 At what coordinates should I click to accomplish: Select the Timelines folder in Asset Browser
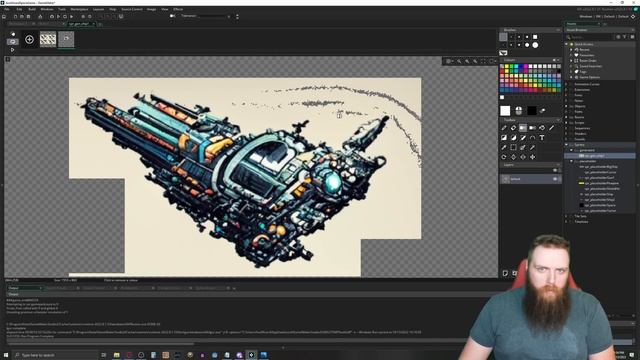pyautogui.click(x=581, y=222)
